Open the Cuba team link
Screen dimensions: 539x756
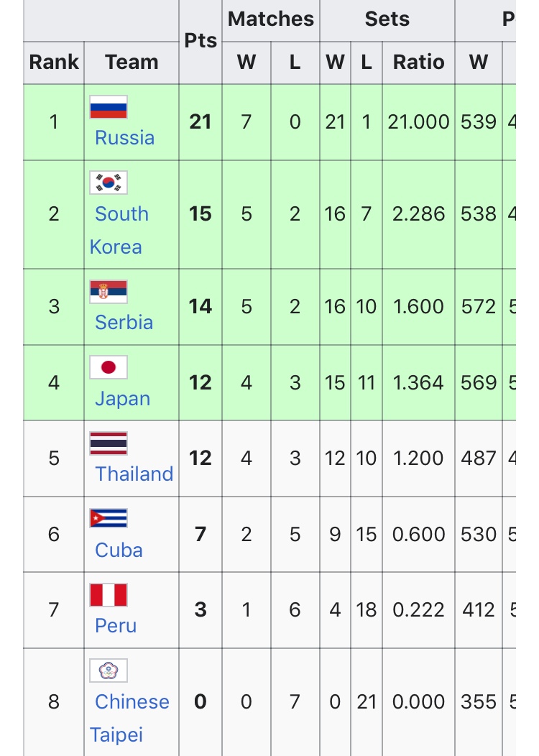point(119,550)
